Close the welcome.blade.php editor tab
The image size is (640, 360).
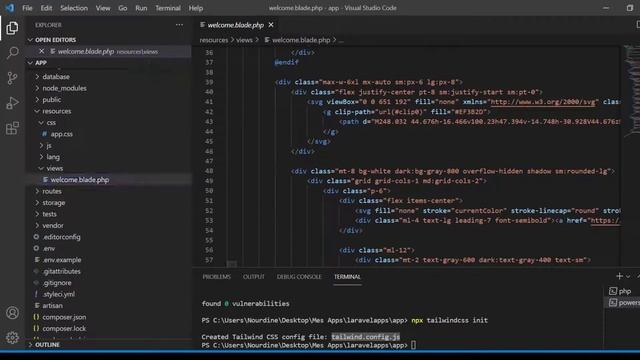[x=271, y=25]
